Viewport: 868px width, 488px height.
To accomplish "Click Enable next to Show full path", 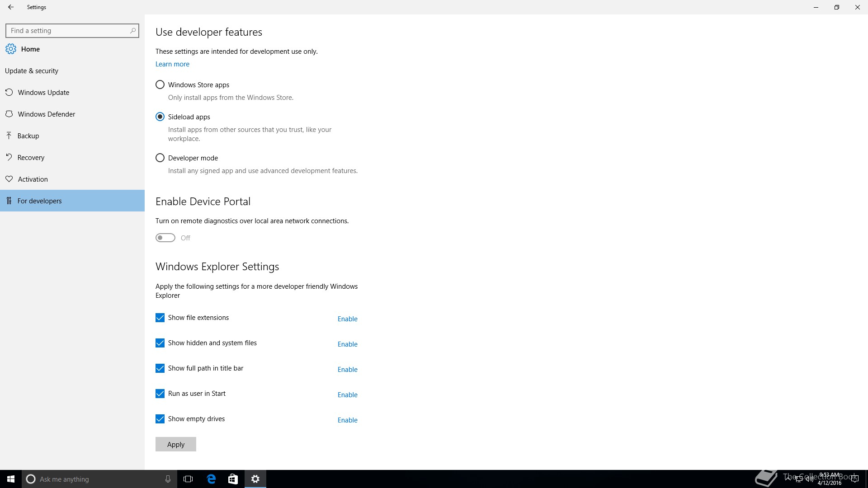I will (347, 370).
